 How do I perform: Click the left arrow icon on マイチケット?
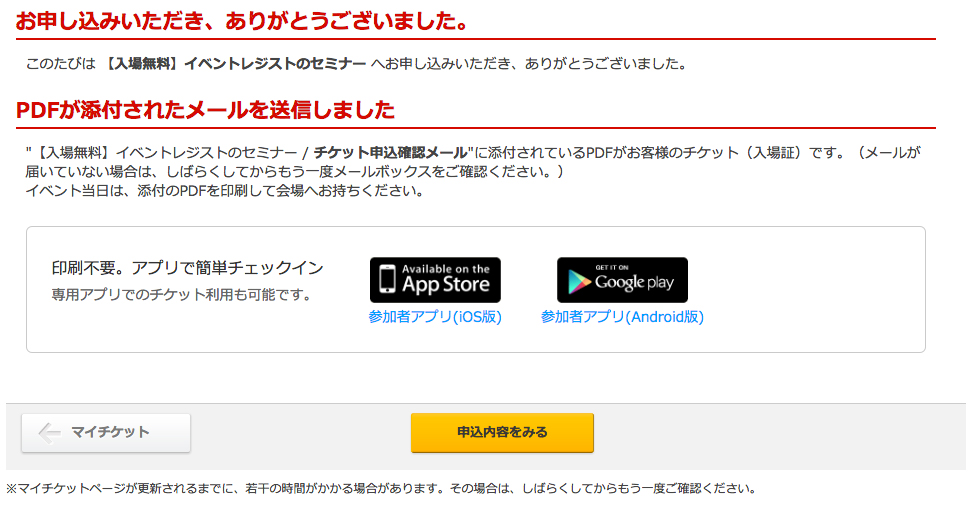pyautogui.click(x=50, y=433)
